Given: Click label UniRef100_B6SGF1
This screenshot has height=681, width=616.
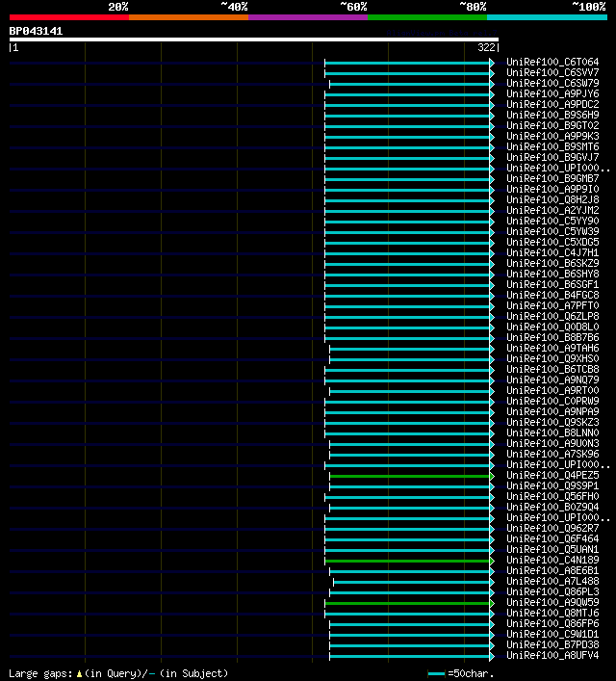Looking at the screenshot, I should click(552, 284).
